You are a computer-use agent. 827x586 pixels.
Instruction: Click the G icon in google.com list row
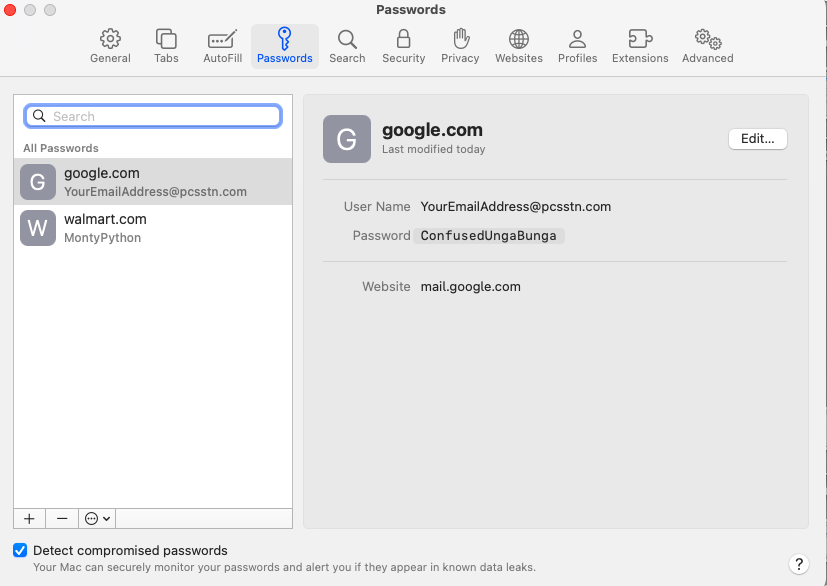click(38, 182)
